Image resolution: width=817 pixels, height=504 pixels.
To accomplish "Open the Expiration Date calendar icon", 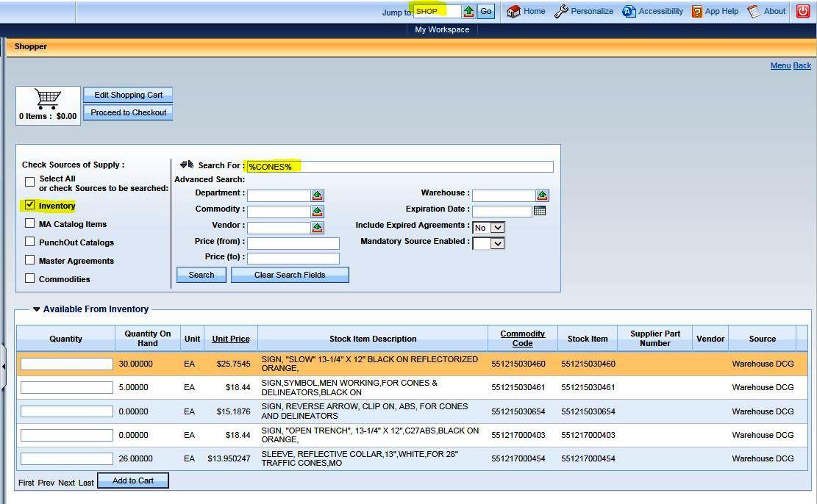I will pyautogui.click(x=540, y=211).
